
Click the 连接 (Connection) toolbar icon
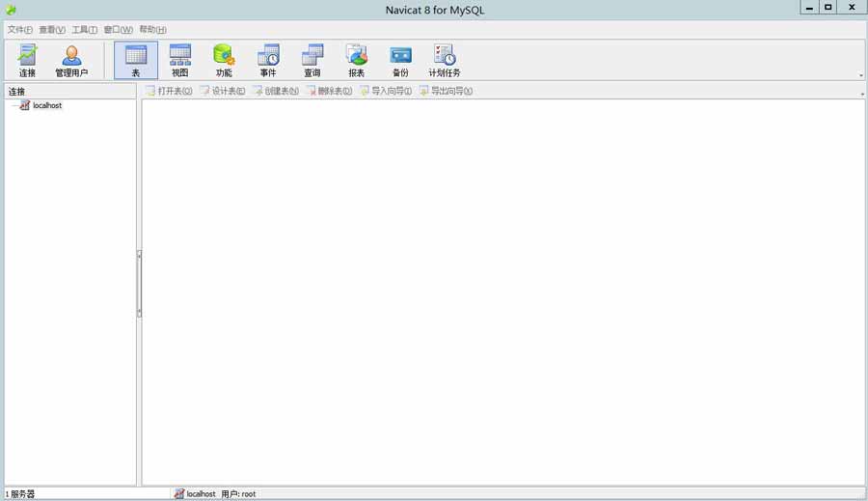pyautogui.click(x=27, y=61)
